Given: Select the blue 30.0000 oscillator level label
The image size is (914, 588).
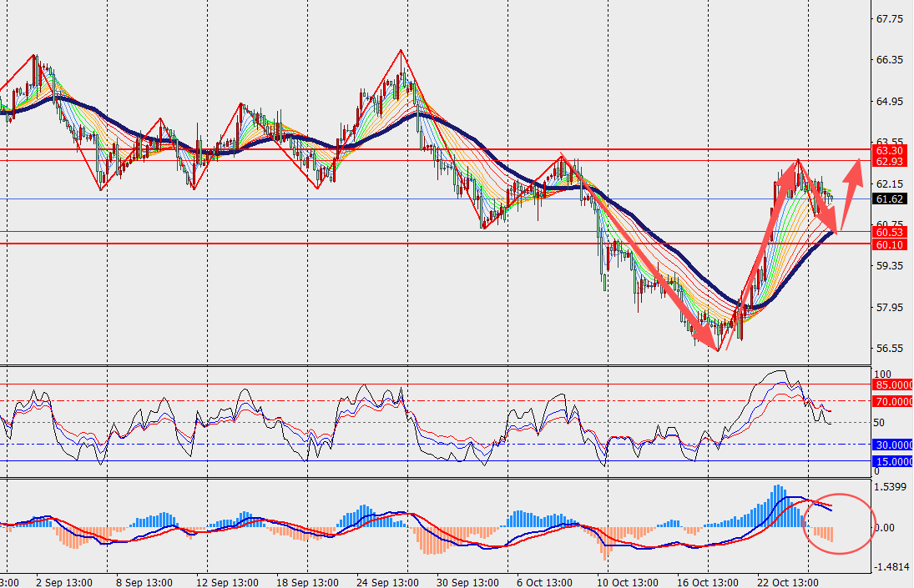Looking at the screenshot, I should tap(892, 445).
